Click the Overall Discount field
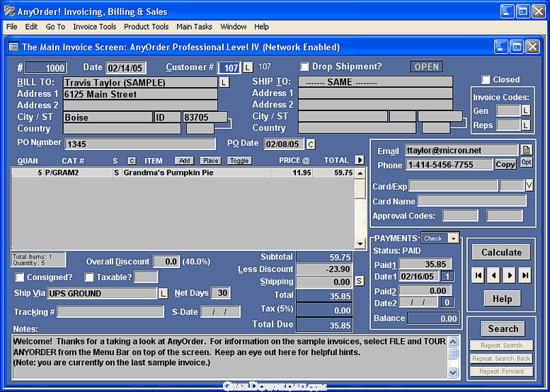The width and height of the screenshot is (550, 392). tap(166, 262)
